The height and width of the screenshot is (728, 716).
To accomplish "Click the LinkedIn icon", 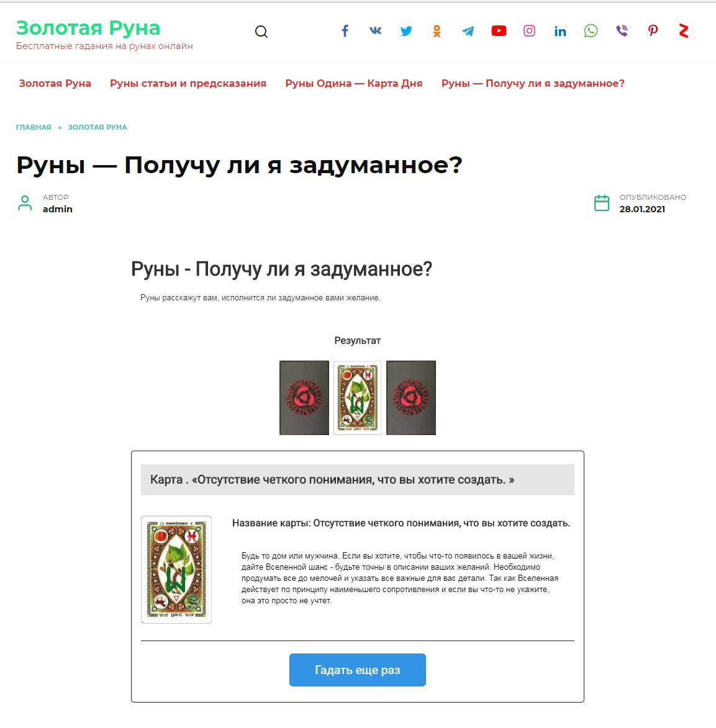I will point(560,31).
